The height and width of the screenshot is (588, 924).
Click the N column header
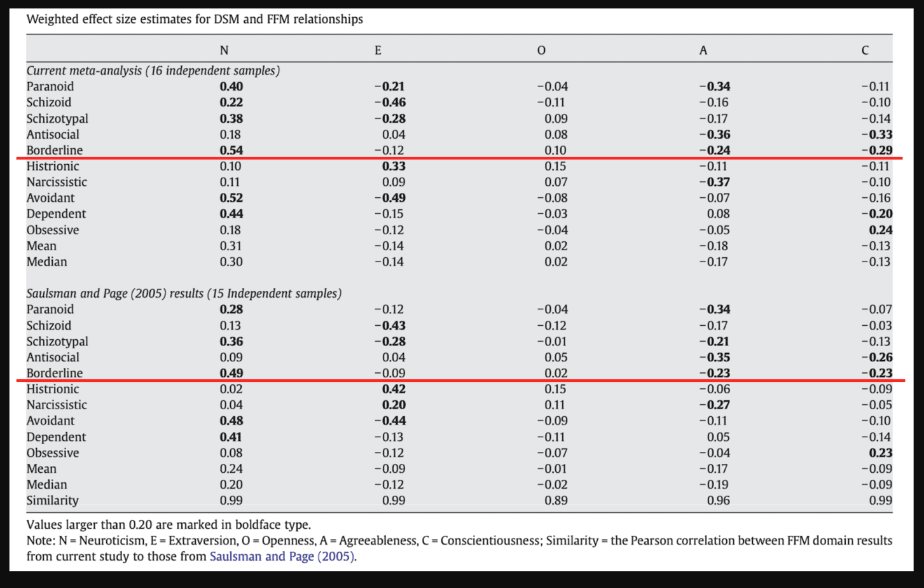click(x=224, y=50)
